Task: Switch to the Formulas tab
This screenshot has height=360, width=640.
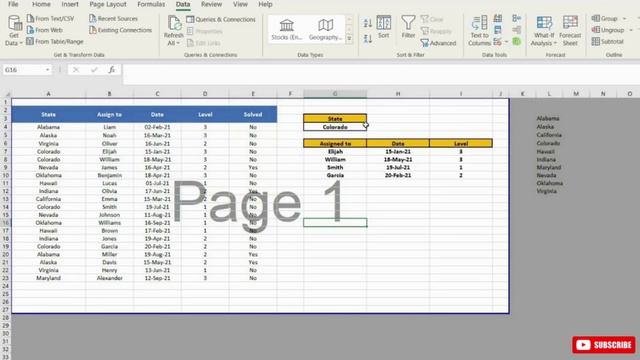Action: coord(151,4)
